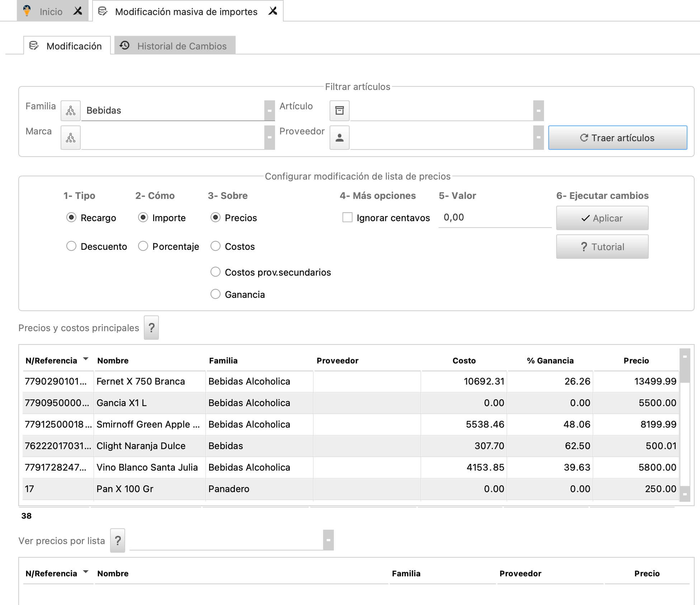700x605 pixels.
Task: Enable the Ignorar centavos checkbox
Action: point(347,218)
